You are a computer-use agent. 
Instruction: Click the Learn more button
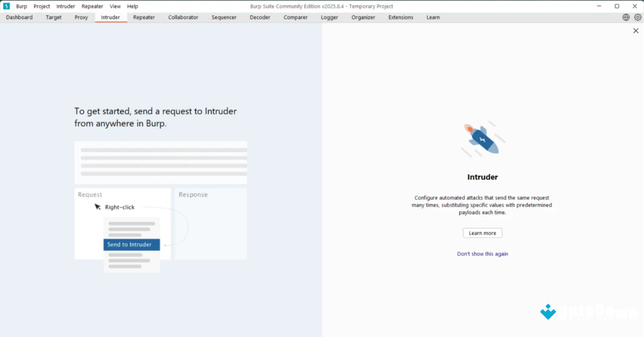coord(482,232)
